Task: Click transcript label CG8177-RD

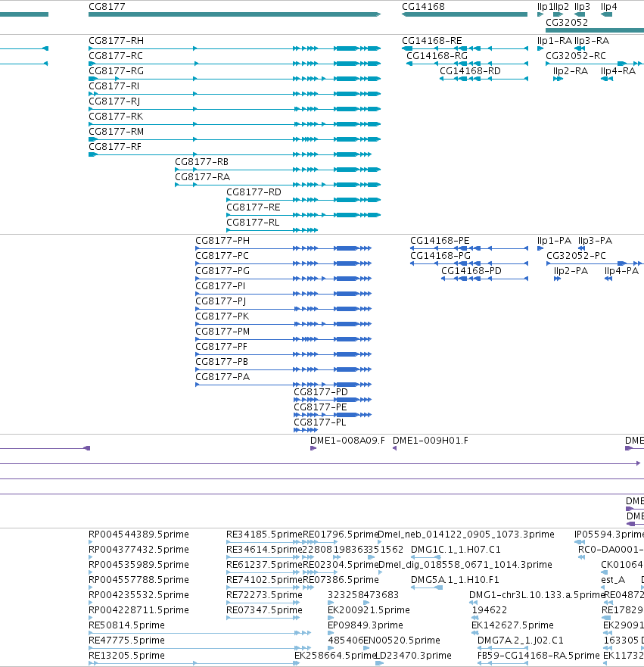Action: pos(254,192)
